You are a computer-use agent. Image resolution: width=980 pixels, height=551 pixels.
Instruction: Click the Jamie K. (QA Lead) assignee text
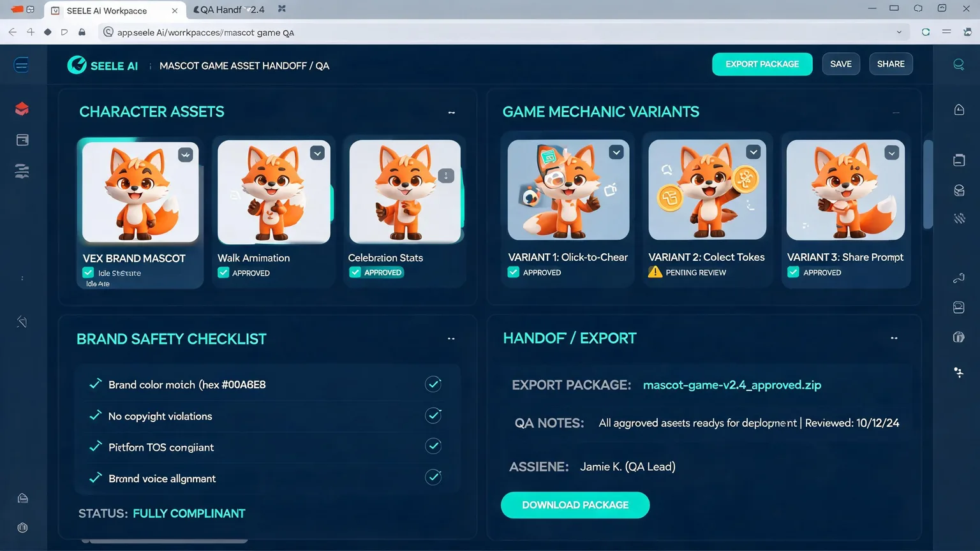pos(628,467)
